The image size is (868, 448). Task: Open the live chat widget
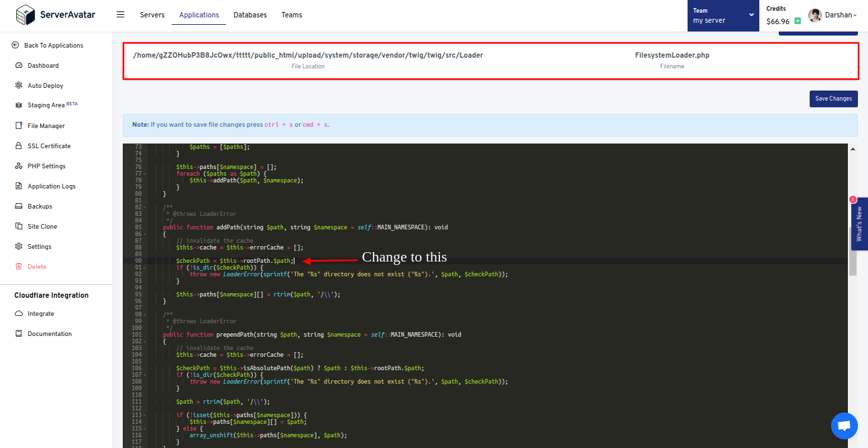tap(844, 426)
